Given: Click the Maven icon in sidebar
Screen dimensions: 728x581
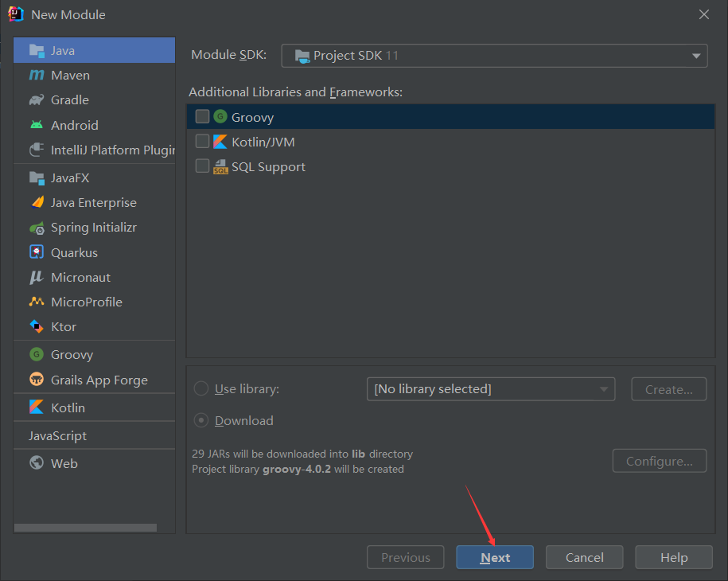Looking at the screenshot, I should click(37, 76).
